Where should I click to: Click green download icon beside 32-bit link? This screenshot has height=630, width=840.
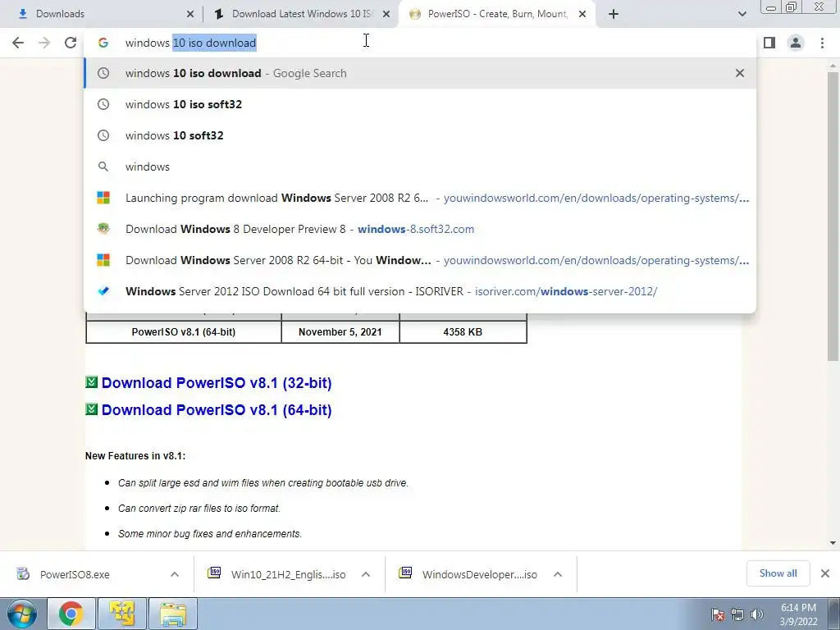pyautogui.click(x=92, y=382)
